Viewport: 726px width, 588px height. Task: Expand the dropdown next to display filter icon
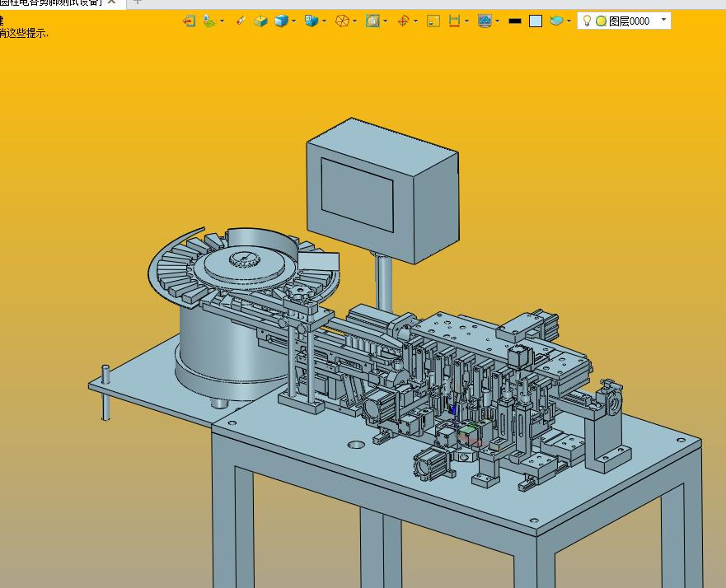tap(222, 21)
